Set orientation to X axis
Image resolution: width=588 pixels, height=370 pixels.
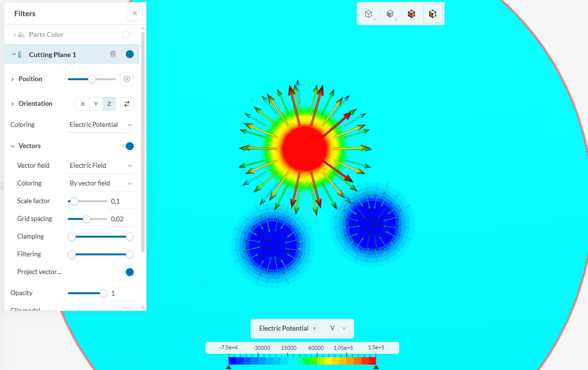point(83,104)
